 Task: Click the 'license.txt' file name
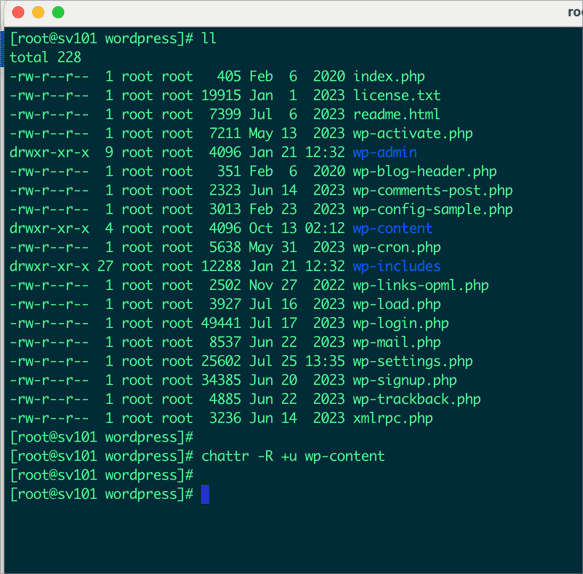(x=397, y=95)
